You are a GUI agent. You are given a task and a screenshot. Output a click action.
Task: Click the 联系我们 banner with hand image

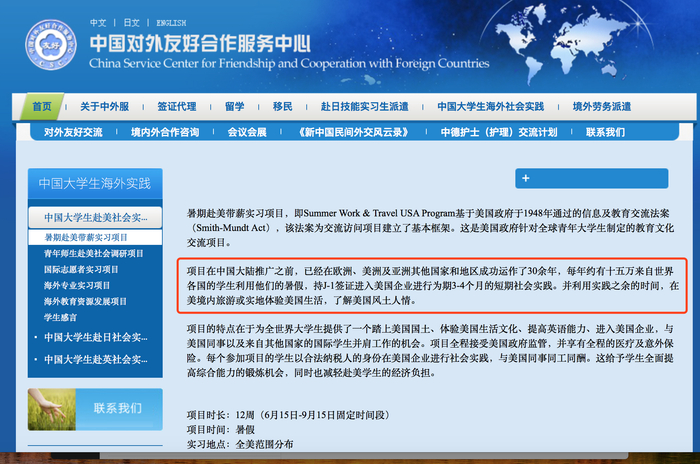[95, 409]
